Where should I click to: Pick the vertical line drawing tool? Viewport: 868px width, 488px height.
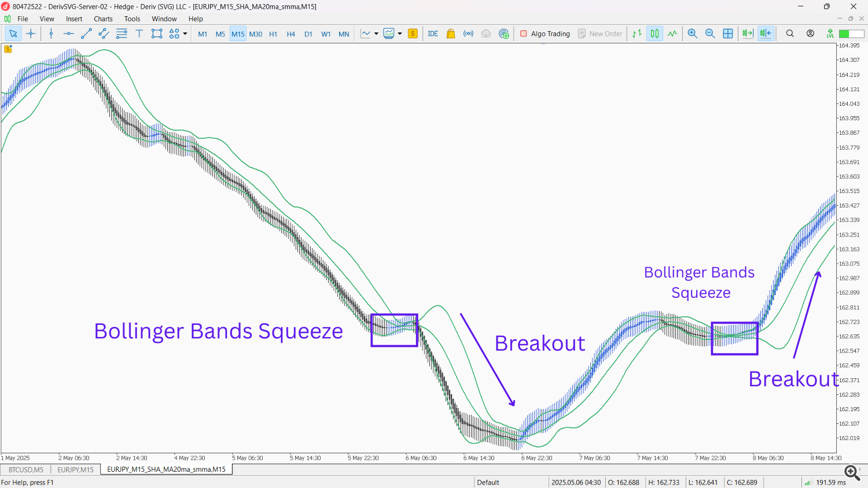tap(52, 34)
